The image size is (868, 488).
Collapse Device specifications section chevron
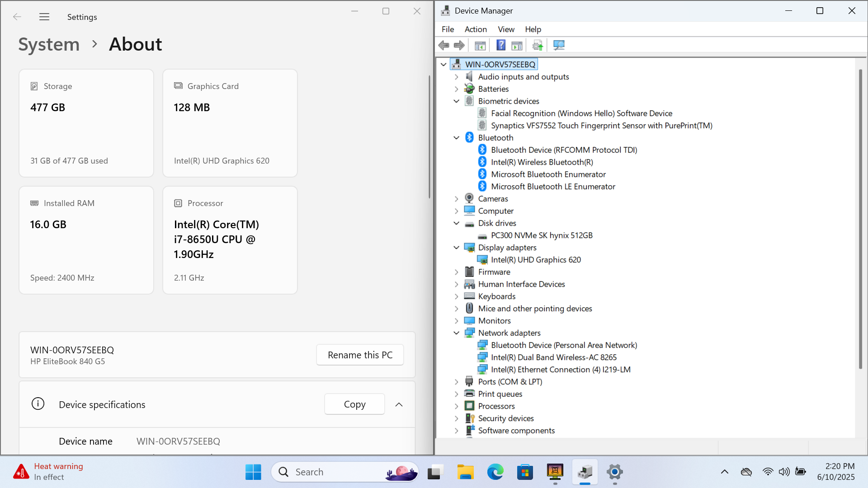(x=399, y=404)
